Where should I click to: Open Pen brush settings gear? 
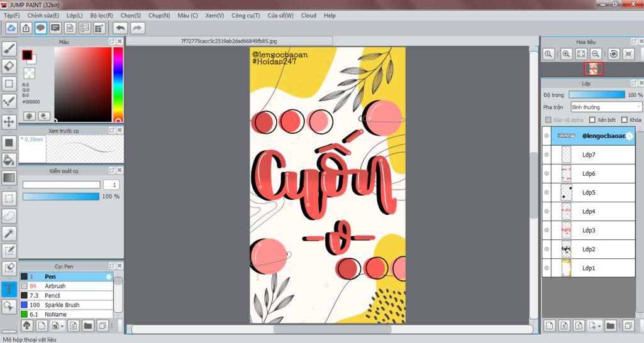tap(108, 276)
